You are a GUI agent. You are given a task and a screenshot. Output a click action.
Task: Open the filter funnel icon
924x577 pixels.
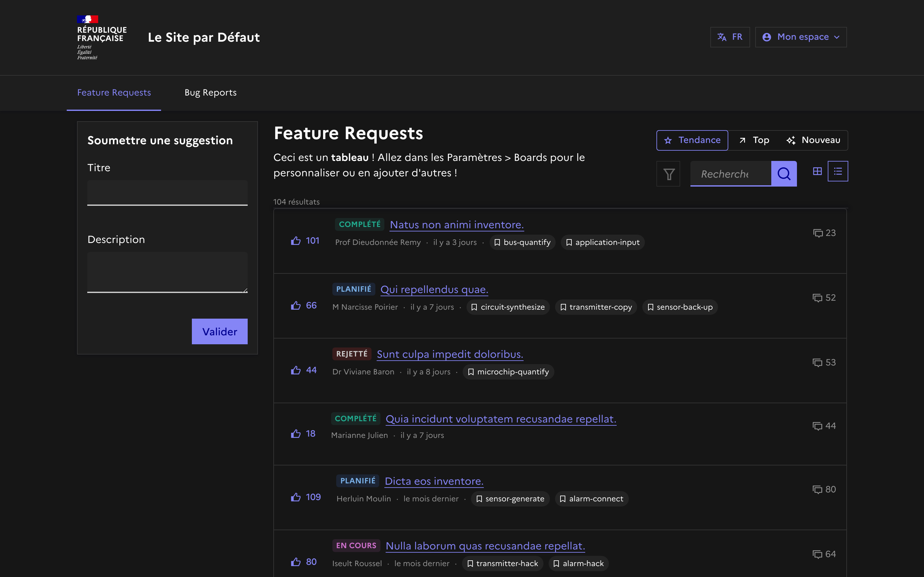668,174
